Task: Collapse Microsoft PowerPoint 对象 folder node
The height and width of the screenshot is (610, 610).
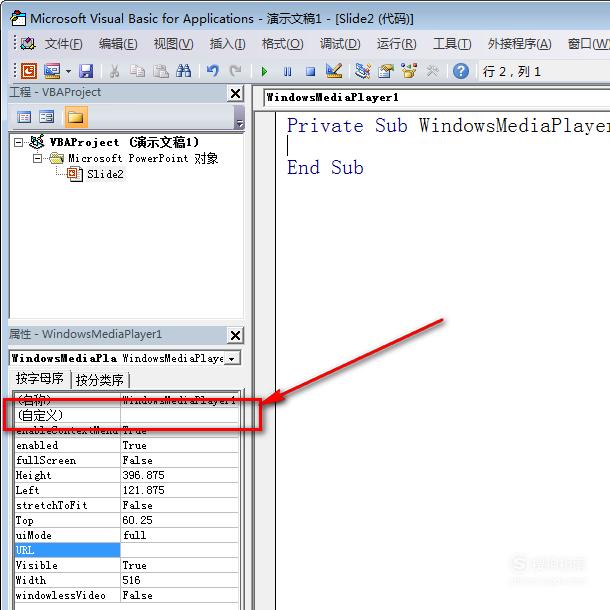Action: point(37,158)
